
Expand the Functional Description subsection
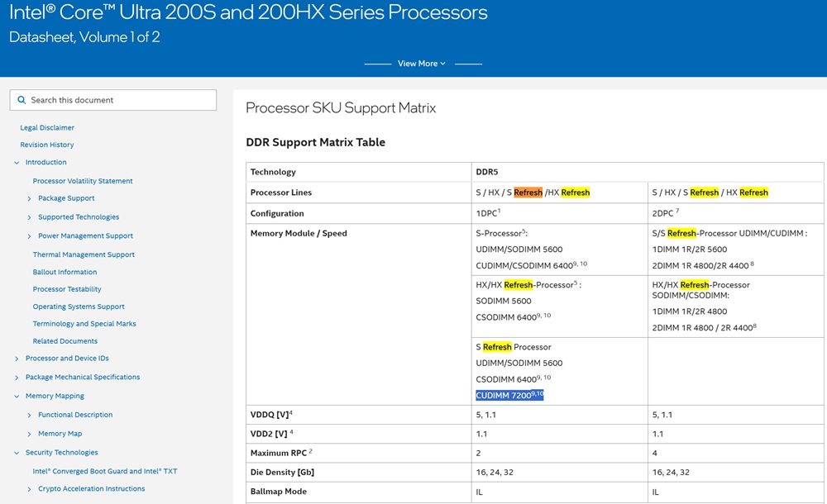(27, 414)
